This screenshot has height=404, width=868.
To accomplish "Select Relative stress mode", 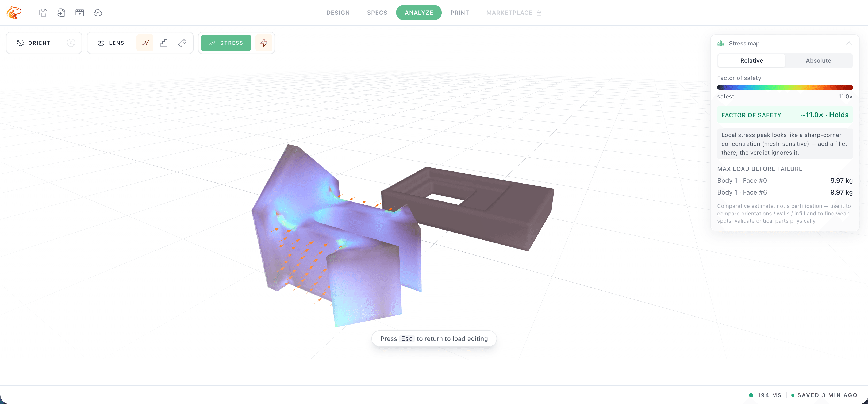I will (751, 61).
